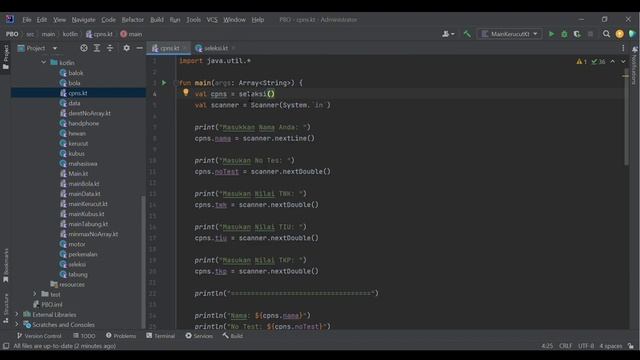Open the Services tool window
Viewport: 640px width, 360px height.
(x=199, y=336)
